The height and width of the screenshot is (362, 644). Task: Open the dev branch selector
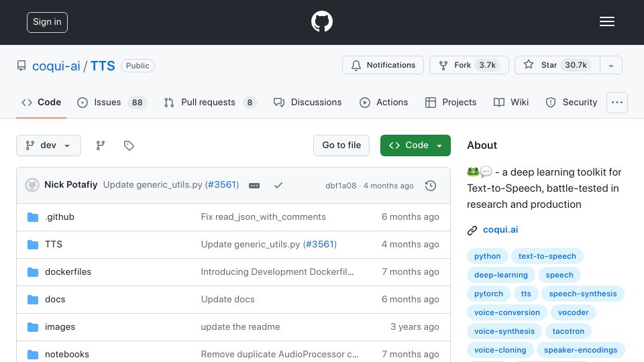pyautogui.click(x=48, y=145)
